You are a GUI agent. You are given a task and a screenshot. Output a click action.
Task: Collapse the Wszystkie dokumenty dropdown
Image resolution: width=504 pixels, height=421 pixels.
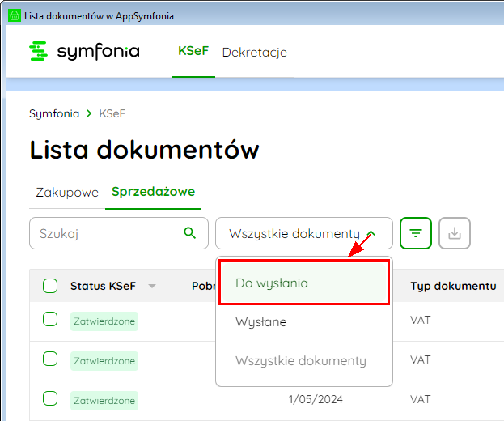[303, 233]
